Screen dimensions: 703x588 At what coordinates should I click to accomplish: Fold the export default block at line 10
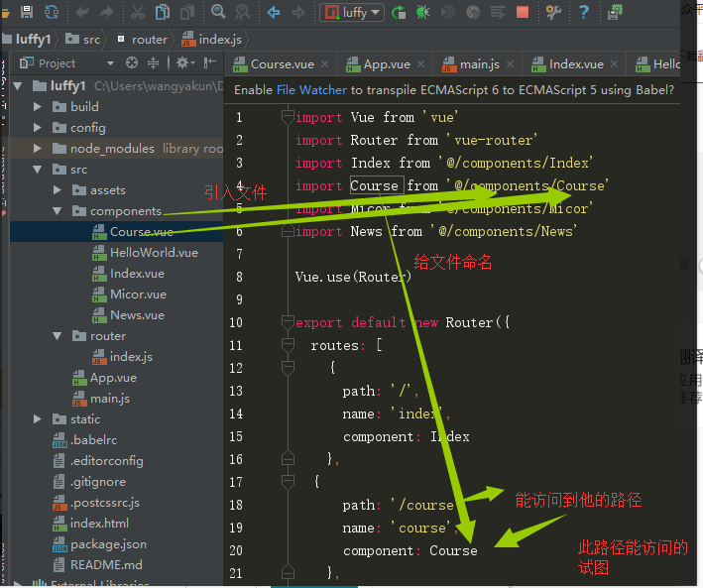pos(288,322)
